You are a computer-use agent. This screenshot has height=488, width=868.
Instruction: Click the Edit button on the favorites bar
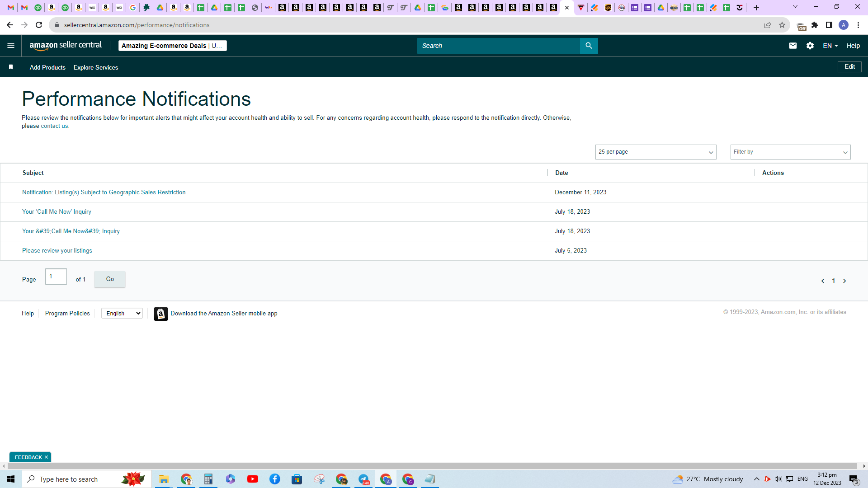pyautogui.click(x=849, y=67)
